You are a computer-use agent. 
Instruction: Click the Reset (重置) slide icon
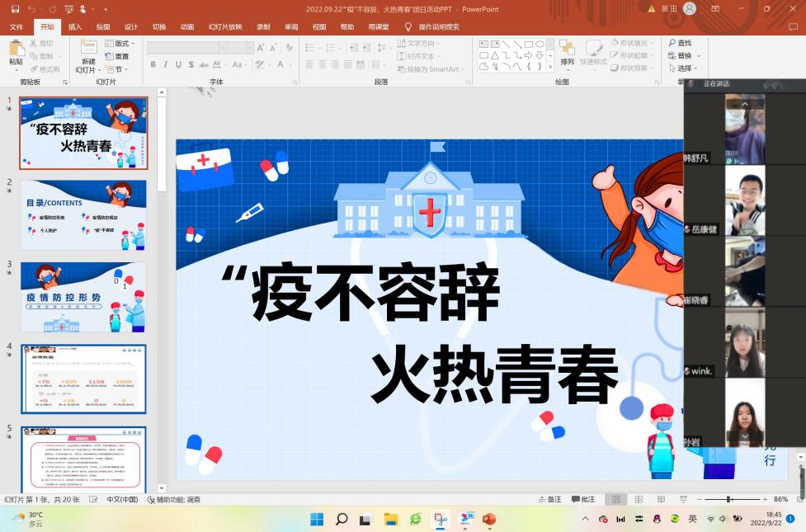click(x=115, y=56)
